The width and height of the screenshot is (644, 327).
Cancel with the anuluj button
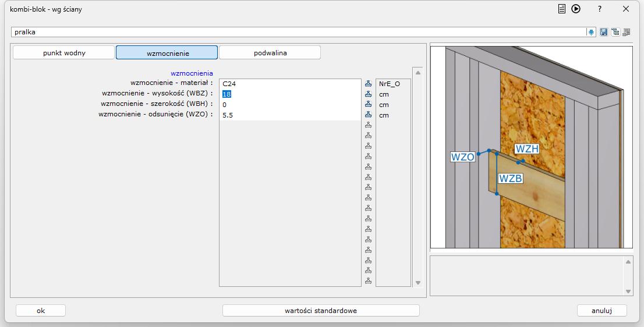pos(601,311)
